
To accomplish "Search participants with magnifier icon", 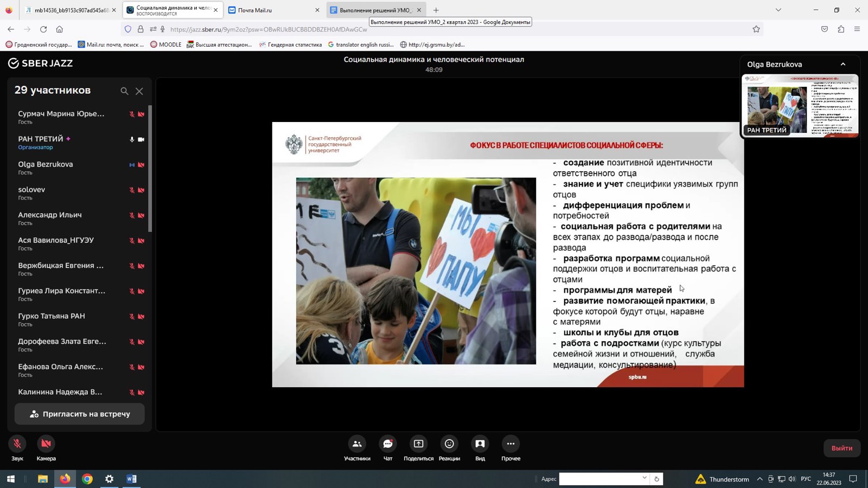I will tap(124, 91).
